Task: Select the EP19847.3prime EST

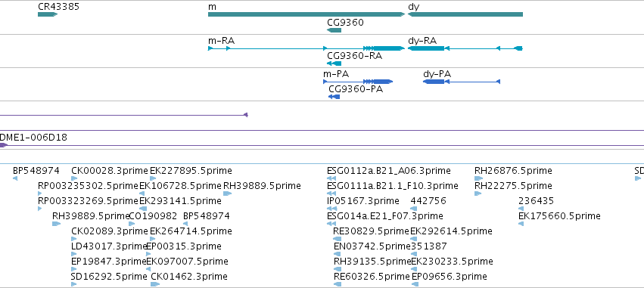Action: point(108,262)
